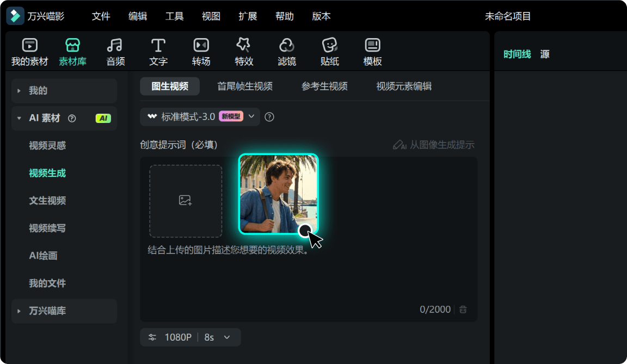Open the 工具 menu
Viewport: 627px width, 364px height.
point(174,16)
